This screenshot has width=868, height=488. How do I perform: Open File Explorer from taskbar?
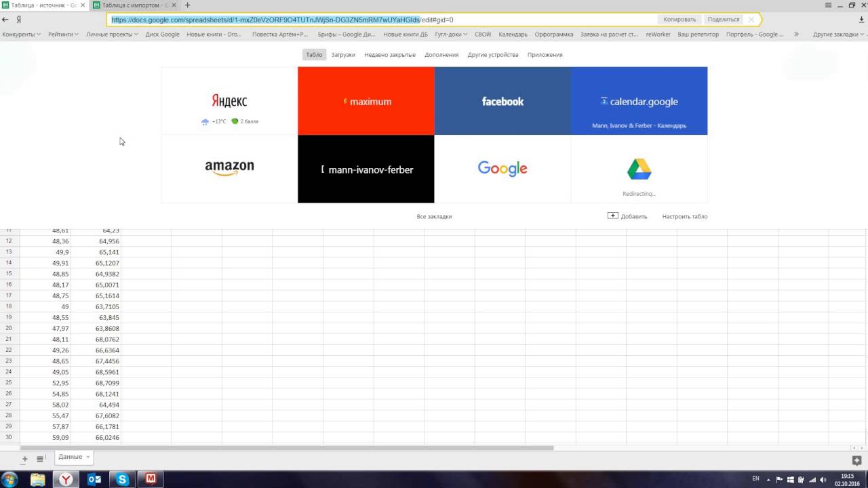[38, 479]
